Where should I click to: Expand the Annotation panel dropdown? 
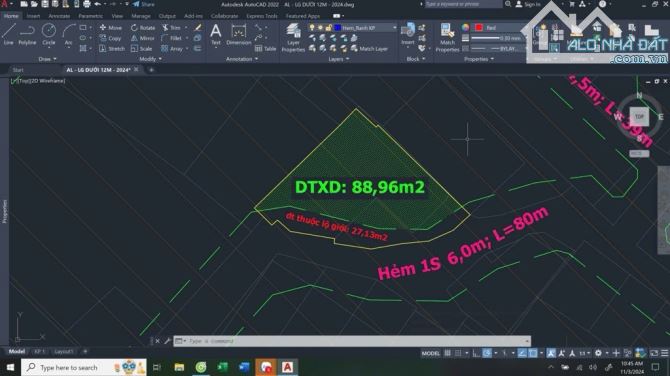point(242,59)
